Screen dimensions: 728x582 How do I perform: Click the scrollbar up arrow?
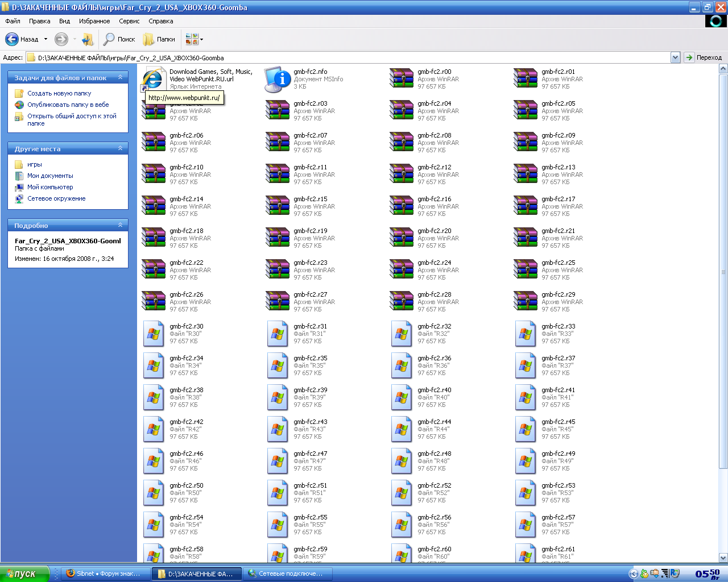(x=723, y=69)
